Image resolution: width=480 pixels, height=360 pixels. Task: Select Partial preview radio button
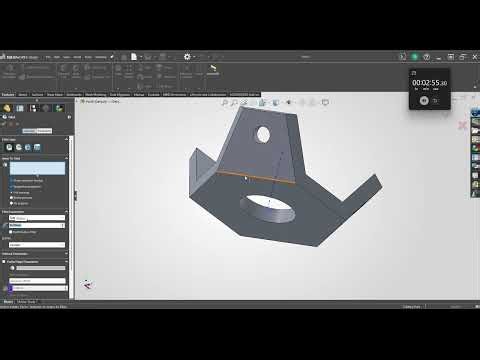click(11, 198)
